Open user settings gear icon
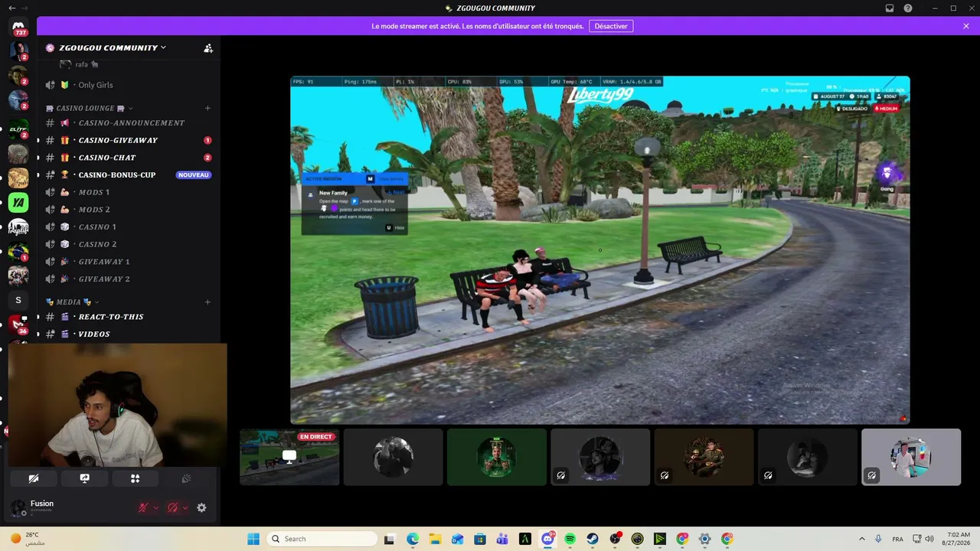Viewport: 980px width, 551px height. pyautogui.click(x=201, y=507)
